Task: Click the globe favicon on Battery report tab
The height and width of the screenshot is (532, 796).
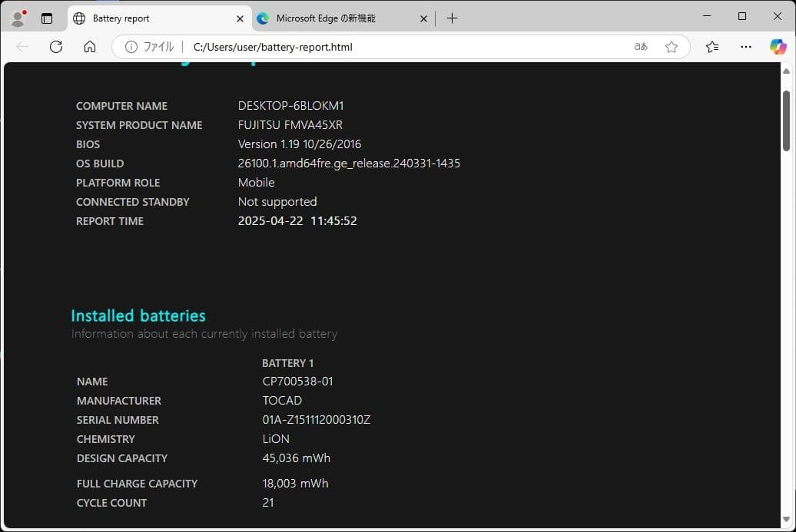Action: tap(78, 17)
